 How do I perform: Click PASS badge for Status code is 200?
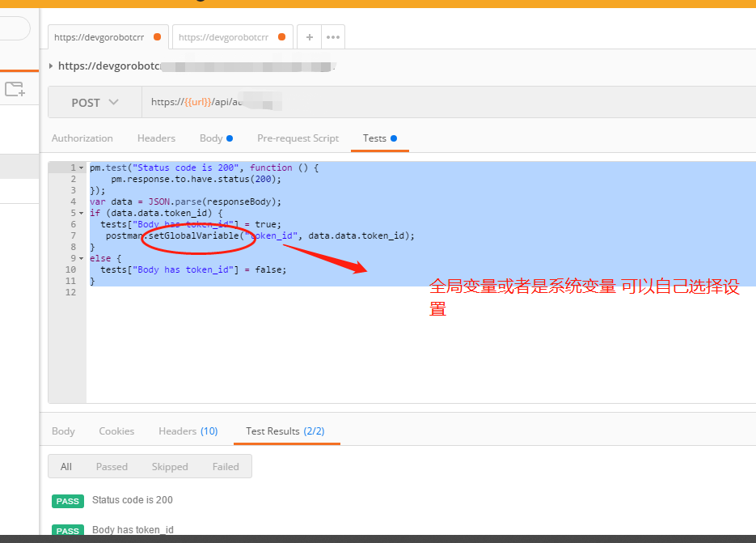pos(68,501)
